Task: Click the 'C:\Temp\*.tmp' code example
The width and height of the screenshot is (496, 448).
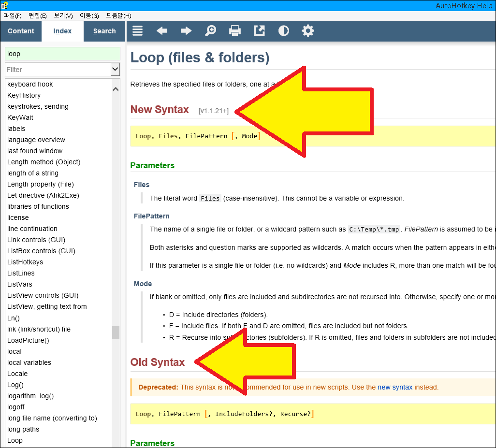Action: (374, 229)
